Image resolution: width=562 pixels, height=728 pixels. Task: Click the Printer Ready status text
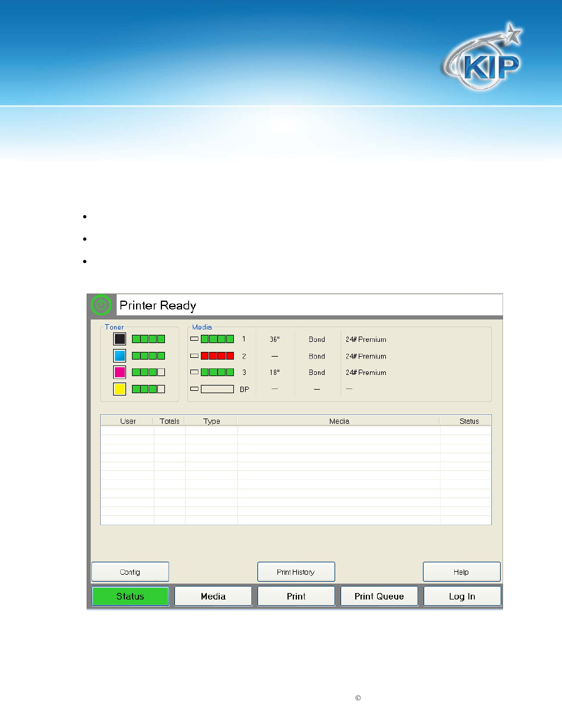158,305
